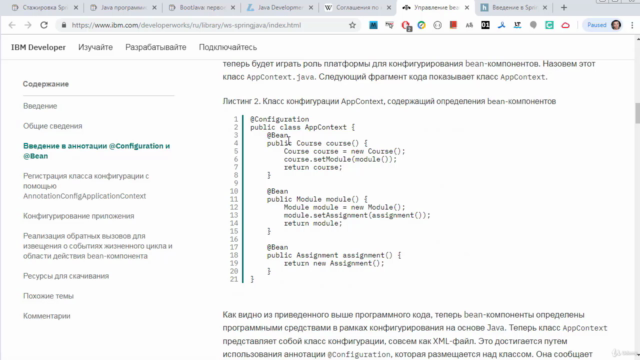Switch to the Java программи tab
640x360 pixels.
pos(124,7)
